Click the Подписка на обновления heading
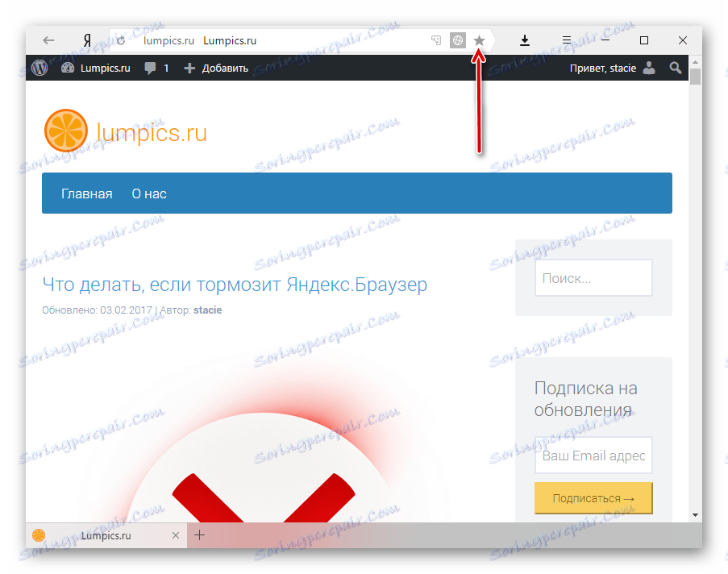This screenshot has height=574, width=728. pos(585,399)
